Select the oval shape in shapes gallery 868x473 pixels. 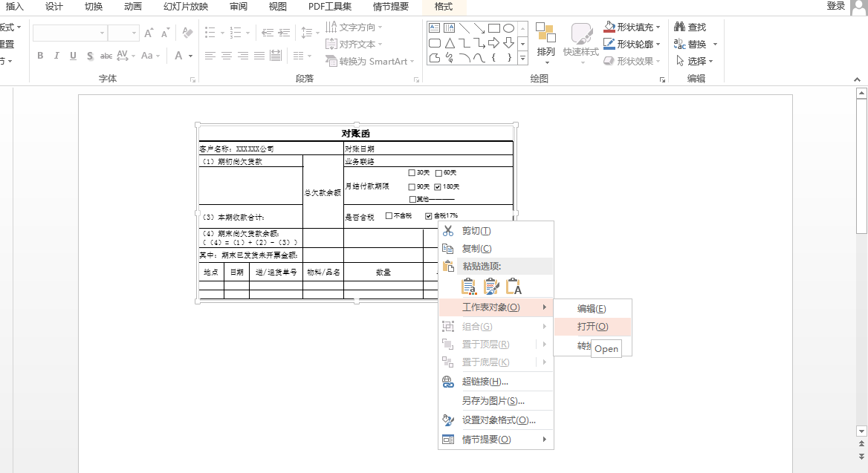pos(509,27)
